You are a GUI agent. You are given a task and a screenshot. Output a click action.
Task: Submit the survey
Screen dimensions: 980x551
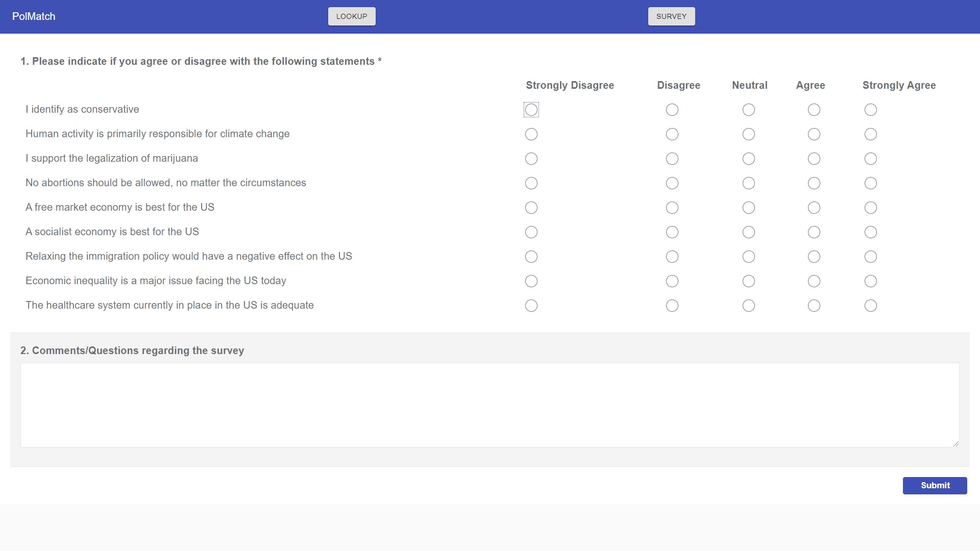[935, 485]
